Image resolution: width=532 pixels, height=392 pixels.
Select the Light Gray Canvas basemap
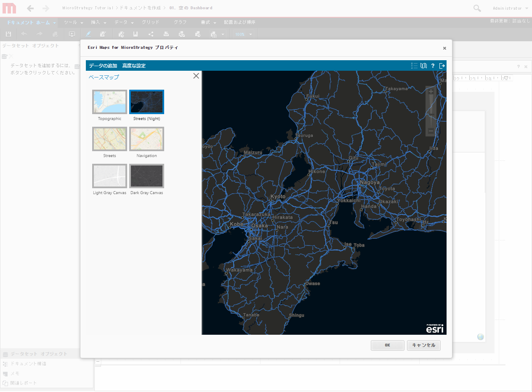(x=109, y=176)
